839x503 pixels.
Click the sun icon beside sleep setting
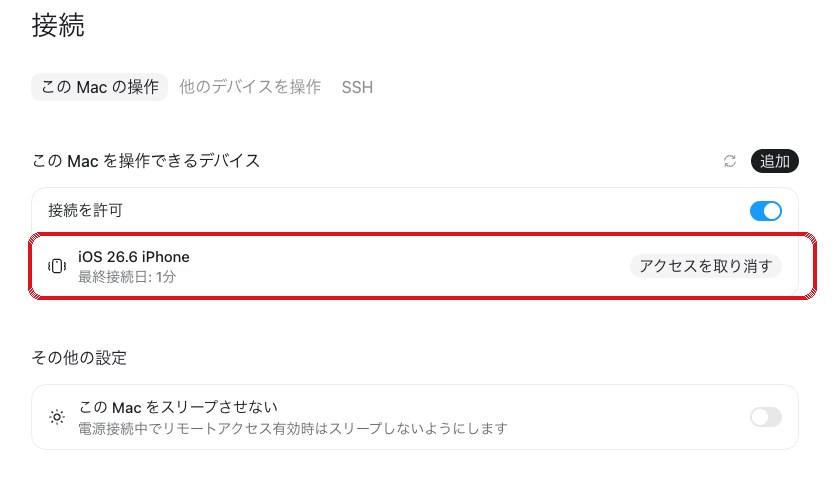coord(57,417)
